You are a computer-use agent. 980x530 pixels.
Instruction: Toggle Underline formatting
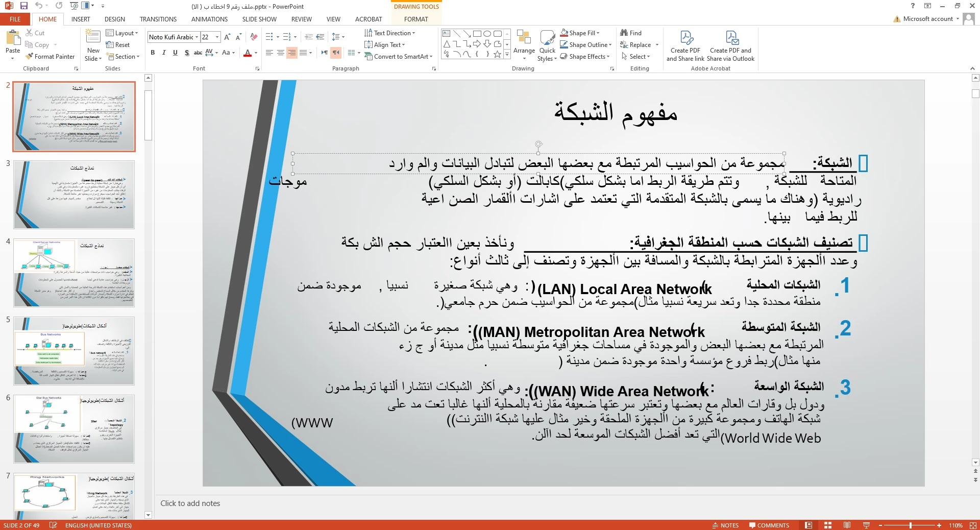(x=175, y=53)
